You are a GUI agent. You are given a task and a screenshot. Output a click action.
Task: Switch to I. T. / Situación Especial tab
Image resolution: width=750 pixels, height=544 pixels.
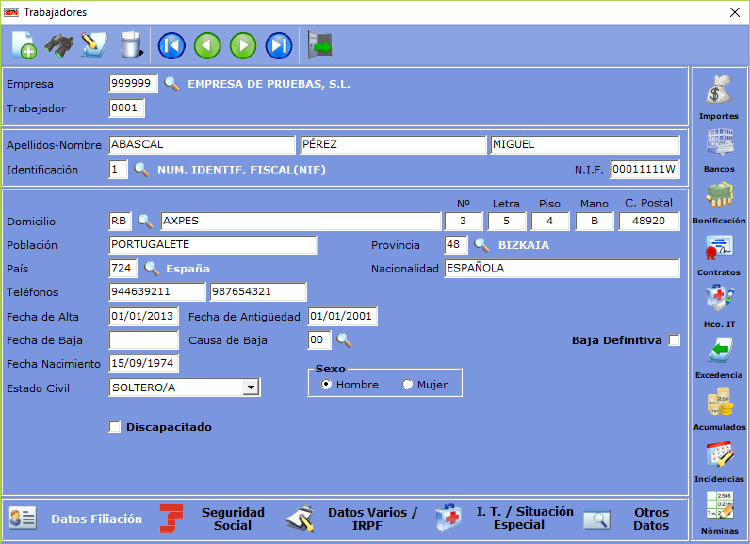pyautogui.click(x=504, y=519)
